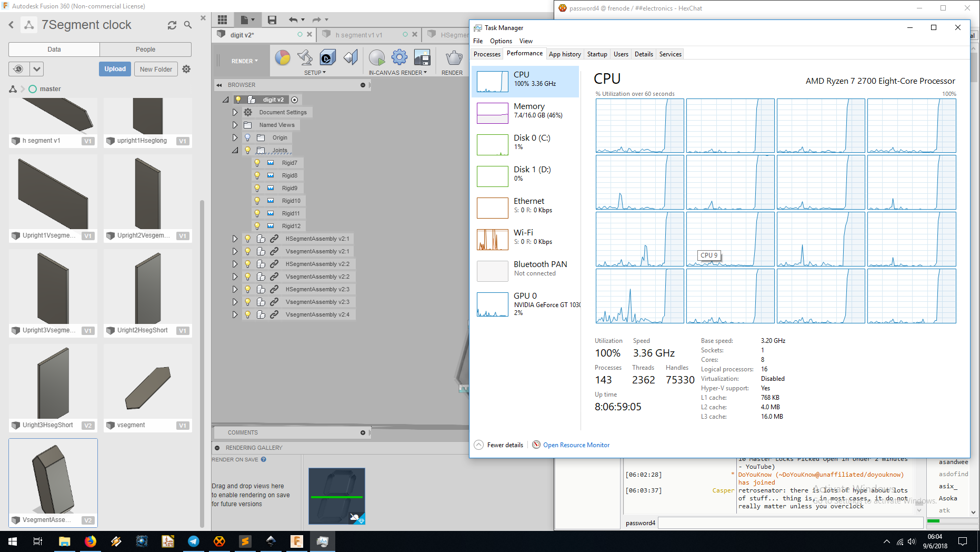Click the Undo arrow in Fusion toolbar
This screenshot has width=980, height=552.
point(293,19)
